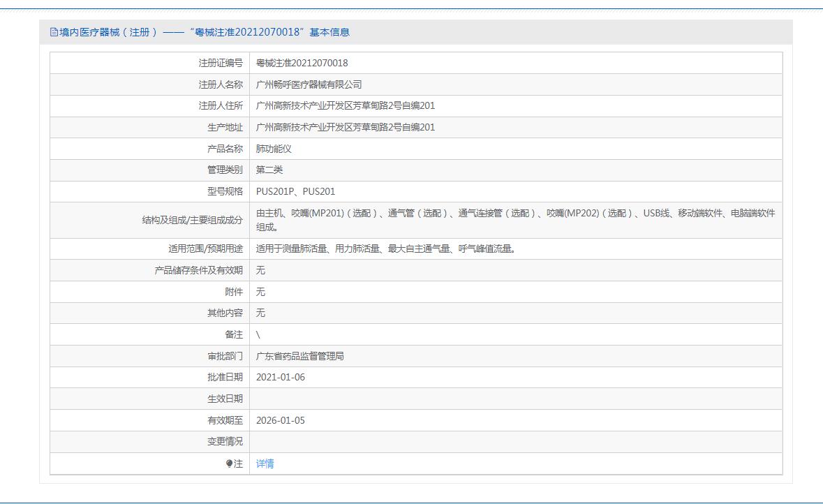Screen dimensions: 823x504
Task: Select registration number value 粤械注准20212070018 in table
Action: pyautogui.click(x=302, y=63)
